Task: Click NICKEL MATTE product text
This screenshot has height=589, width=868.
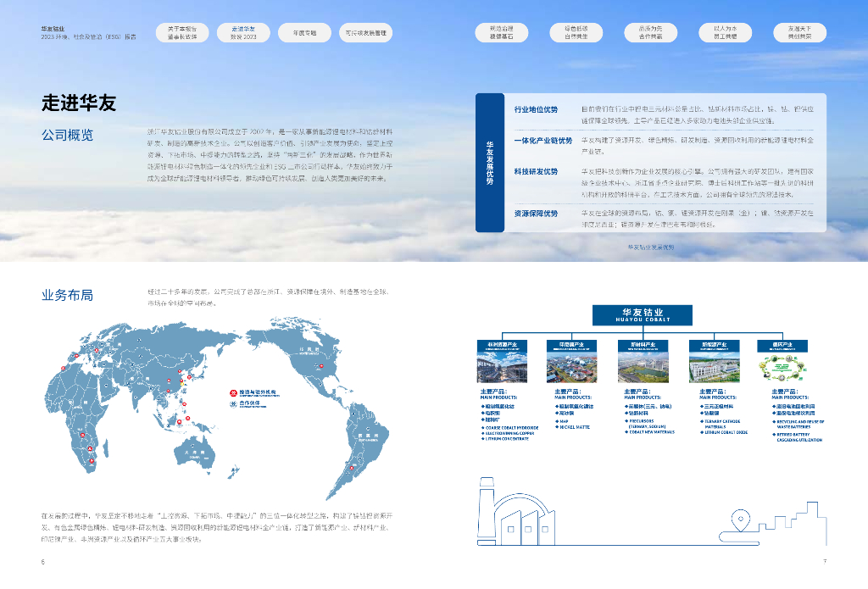Action: (575, 427)
